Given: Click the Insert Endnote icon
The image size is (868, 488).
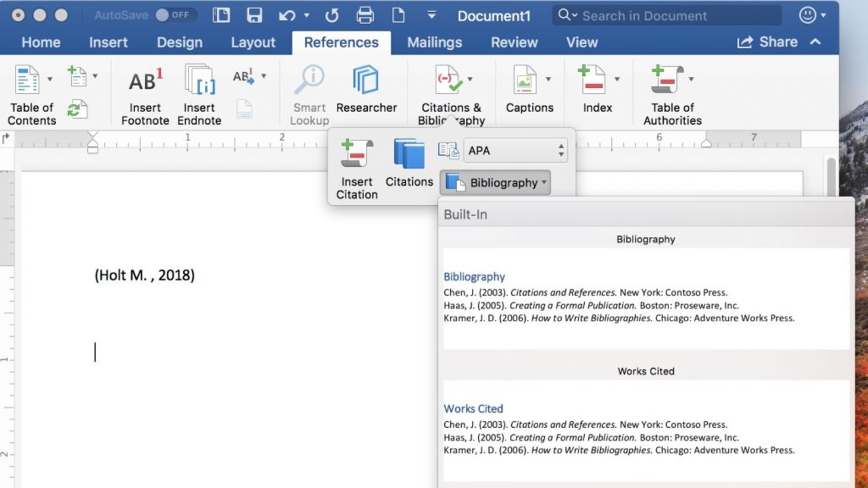Looking at the screenshot, I should (200, 81).
